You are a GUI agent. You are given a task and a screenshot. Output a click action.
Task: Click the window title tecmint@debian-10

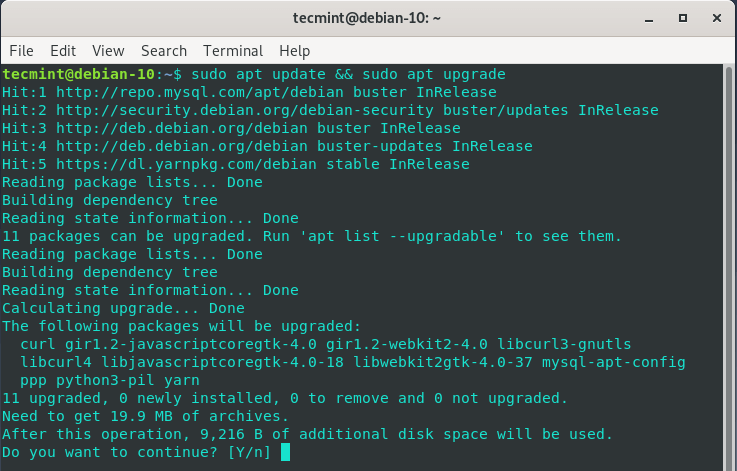click(369, 18)
